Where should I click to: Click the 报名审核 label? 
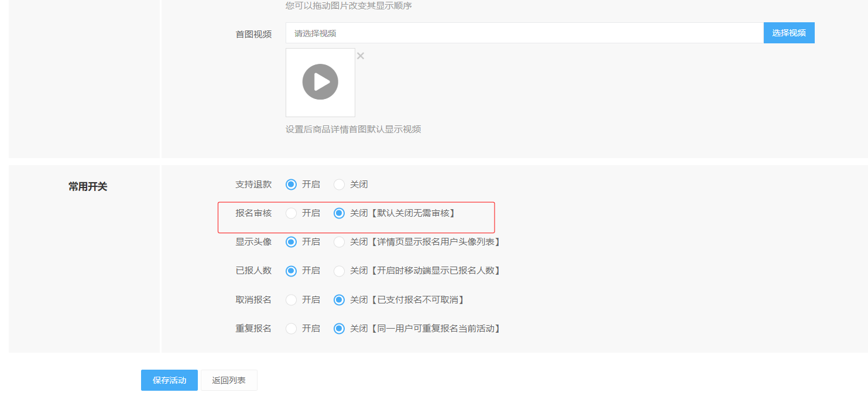(x=253, y=213)
